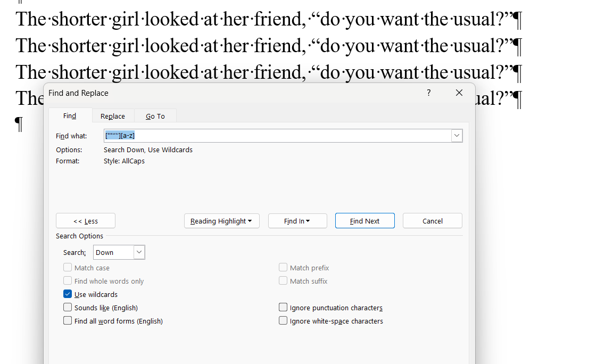Image resolution: width=605 pixels, height=364 pixels.
Task: Open the Find In dropdown menu
Action: [297, 221]
